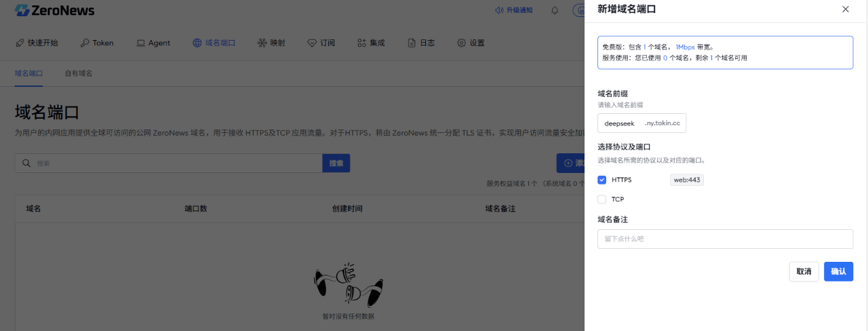This screenshot has width=868, height=331.
Task: Click the blue 搜索 button
Action: [x=336, y=163]
